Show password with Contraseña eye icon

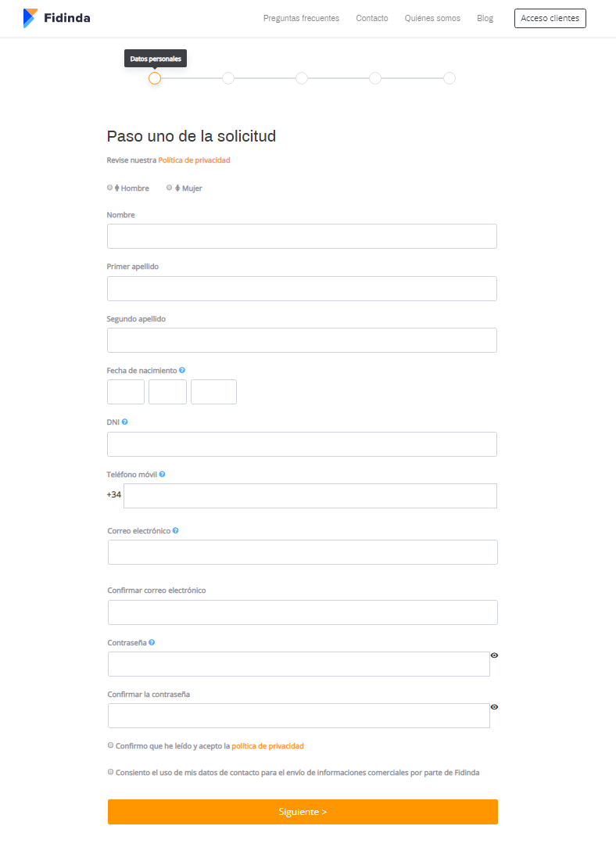[x=494, y=655]
